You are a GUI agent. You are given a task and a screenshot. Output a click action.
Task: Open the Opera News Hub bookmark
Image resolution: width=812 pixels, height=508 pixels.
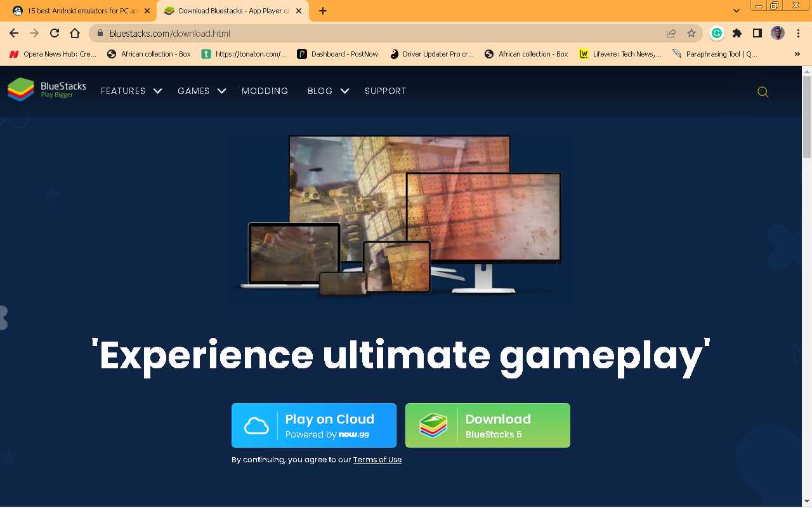[x=53, y=54]
